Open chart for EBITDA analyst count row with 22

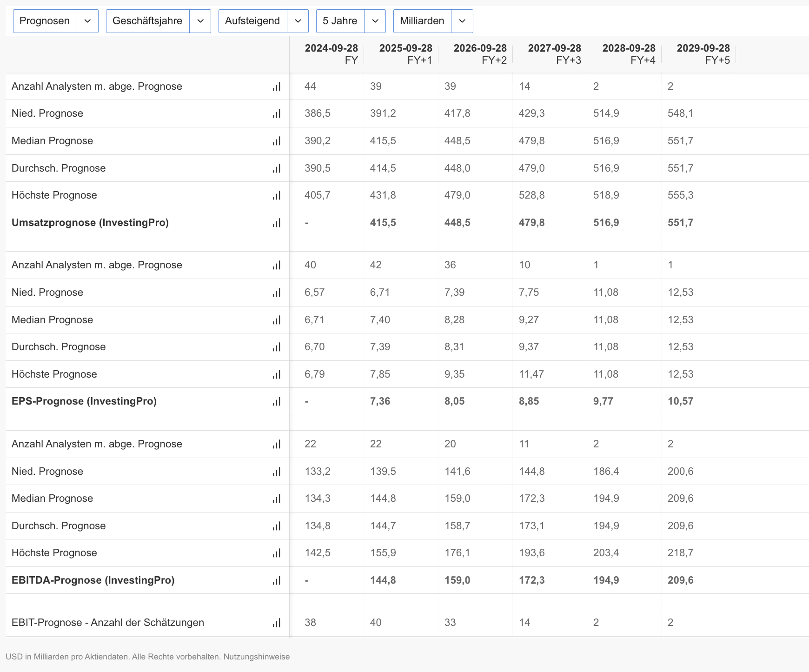[x=277, y=444]
